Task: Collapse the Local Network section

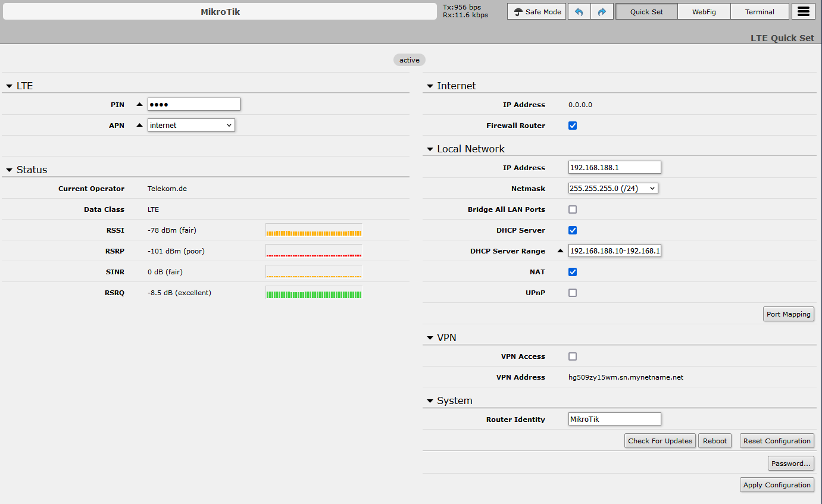Action: click(x=430, y=149)
